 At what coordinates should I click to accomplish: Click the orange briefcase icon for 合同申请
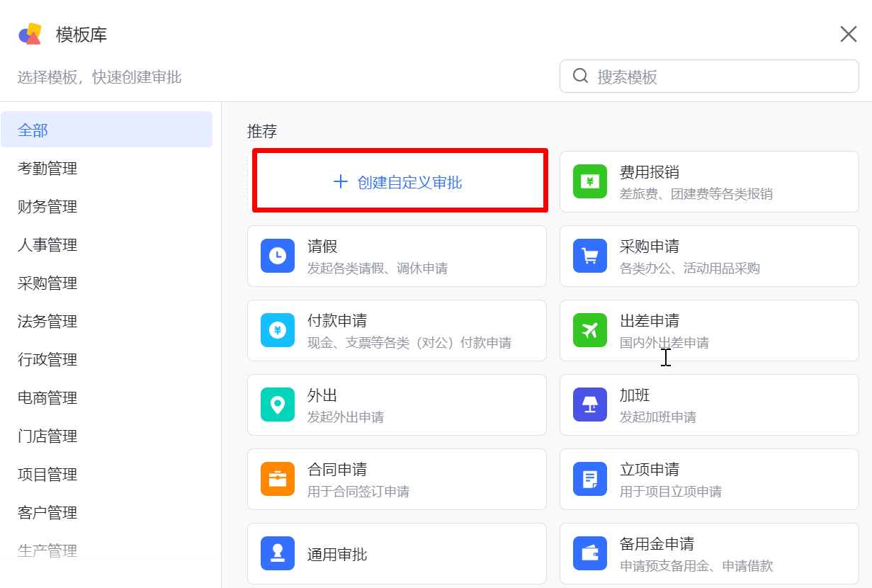click(x=278, y=479)
